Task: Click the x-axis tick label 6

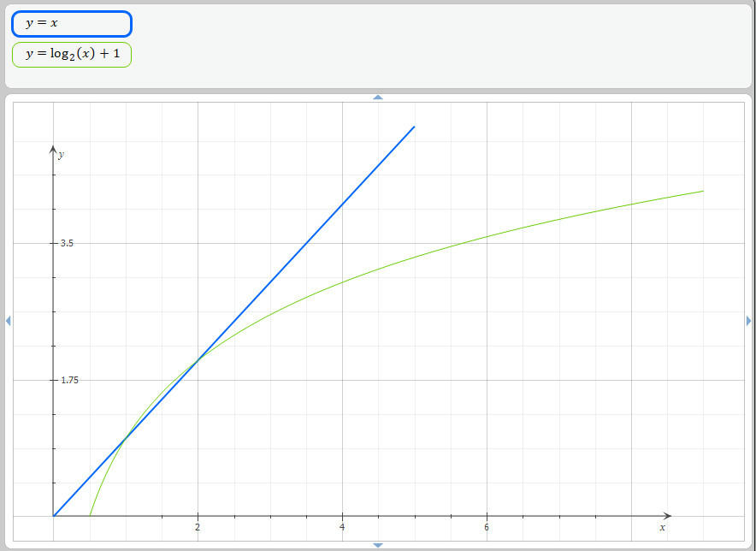Action: point(487,527)
